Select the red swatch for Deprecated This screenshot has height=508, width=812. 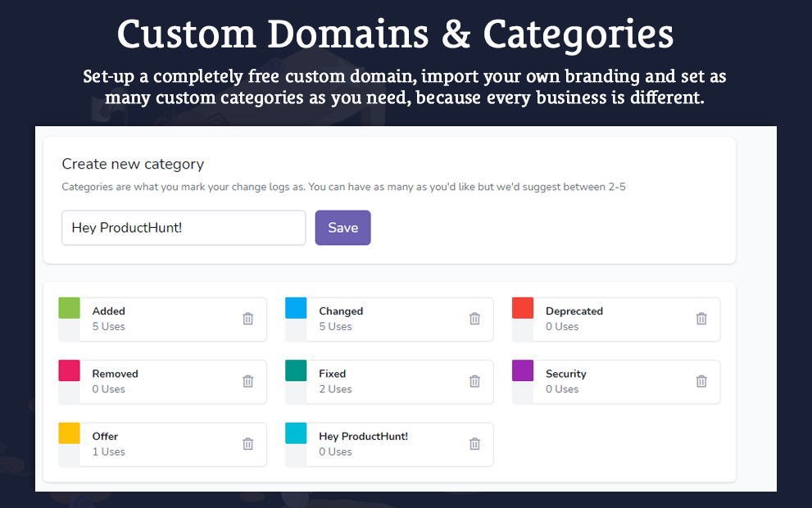point(523,307)
